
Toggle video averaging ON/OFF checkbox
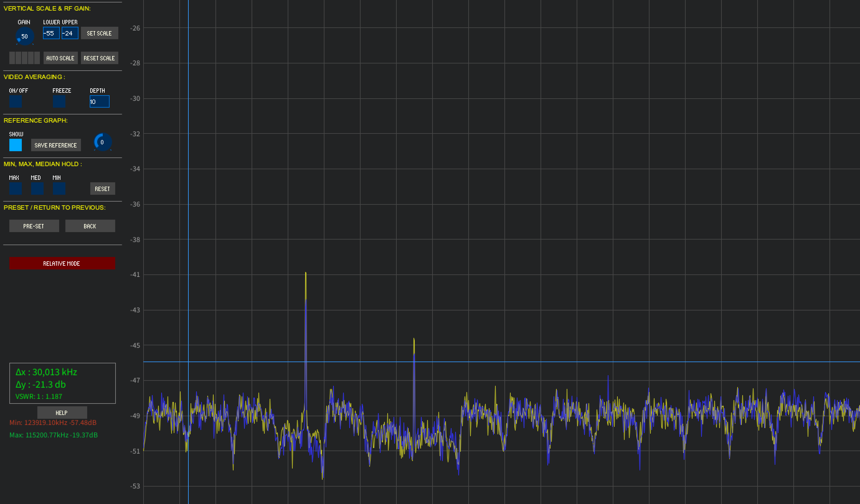tap(15, 101)
